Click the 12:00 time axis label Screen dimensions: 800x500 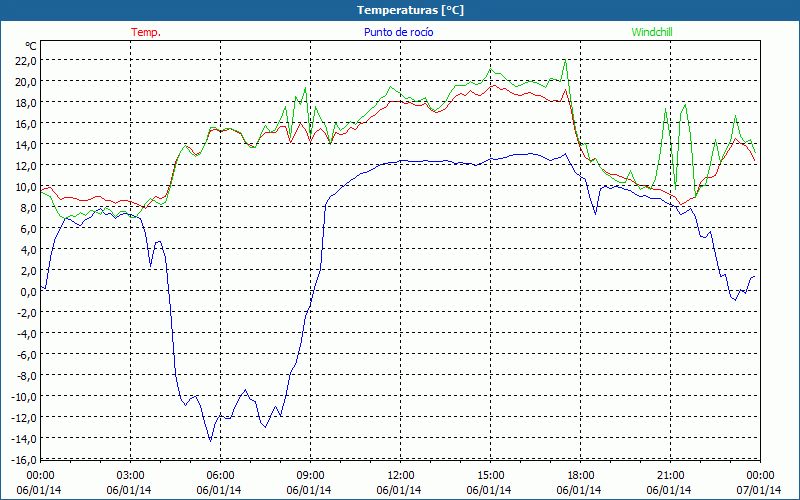click(x=401, y=475)
